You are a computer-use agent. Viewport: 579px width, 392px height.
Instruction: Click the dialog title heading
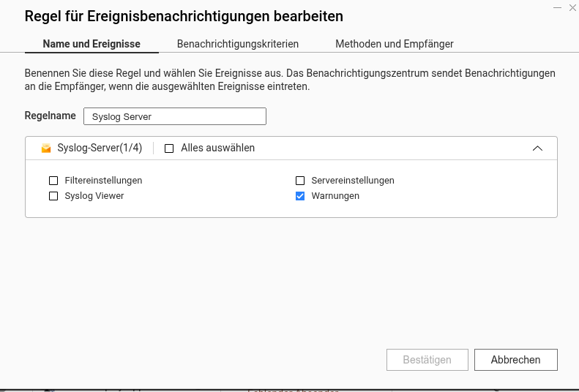pos(184,16)
